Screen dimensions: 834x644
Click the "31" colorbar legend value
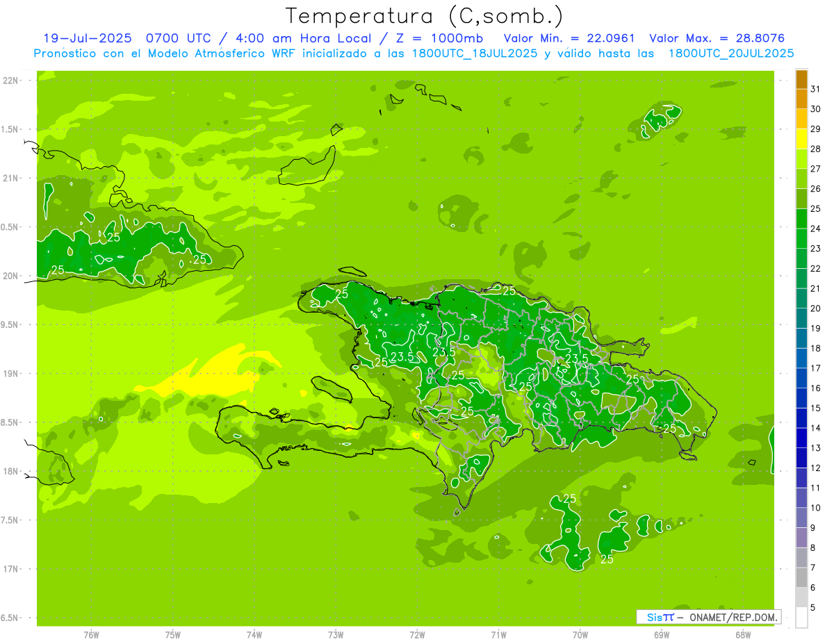(x=816, y=89)
